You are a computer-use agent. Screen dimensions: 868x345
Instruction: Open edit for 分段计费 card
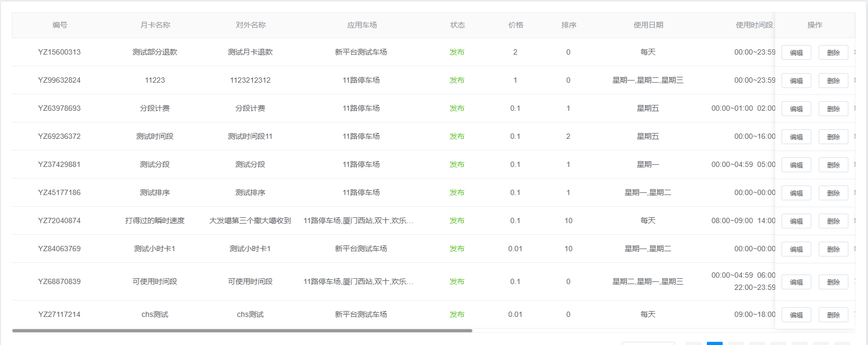(x=796, y=109)
